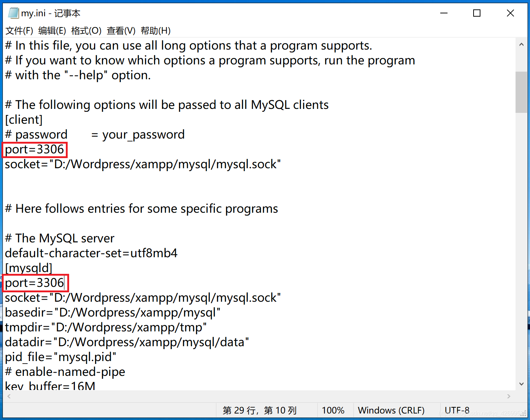Click the 第 29 行，第 10 列 status indicator
Image resolution: width=530 pixels, height=420 pixels.
click(260, 411)
